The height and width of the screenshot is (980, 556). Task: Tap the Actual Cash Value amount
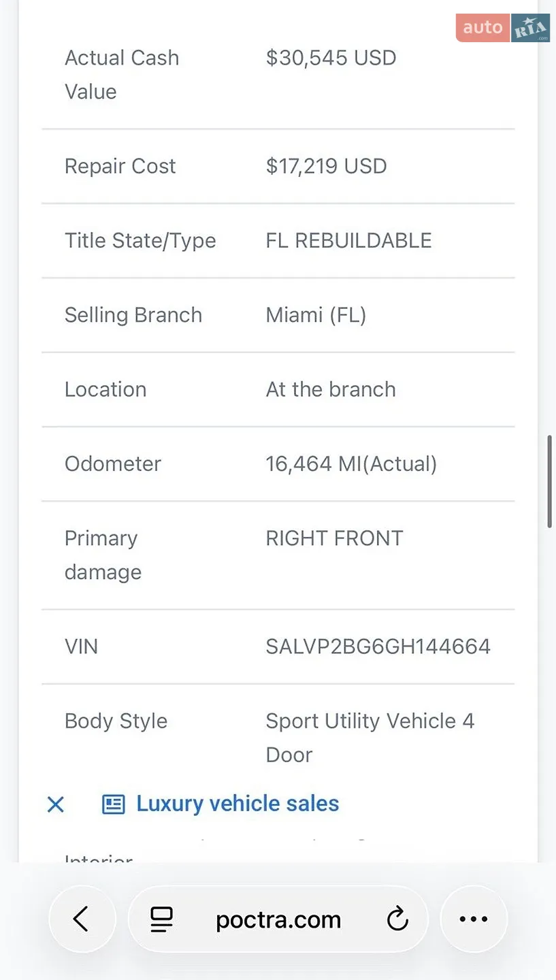(331, 58)
